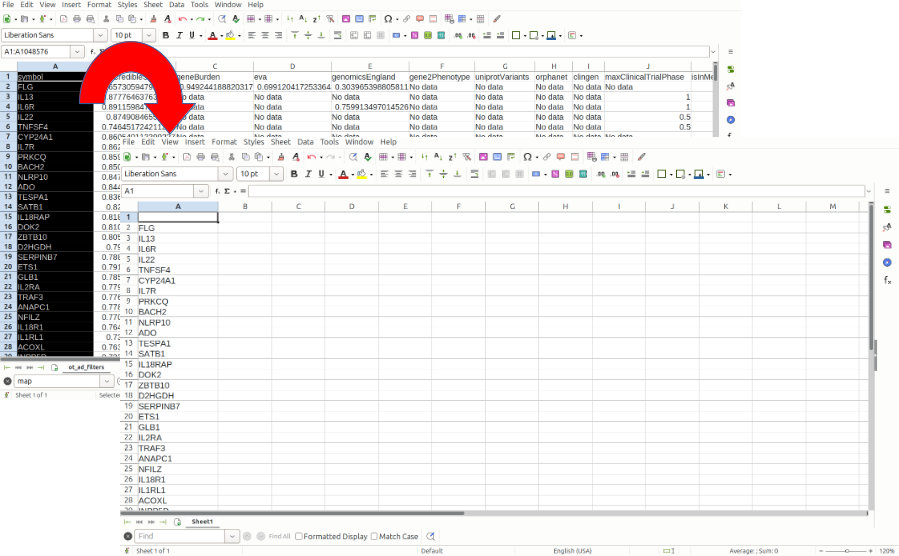Click the Find text field in lower window
This screenshot has width=899, height=556.
tap(186, 536)
